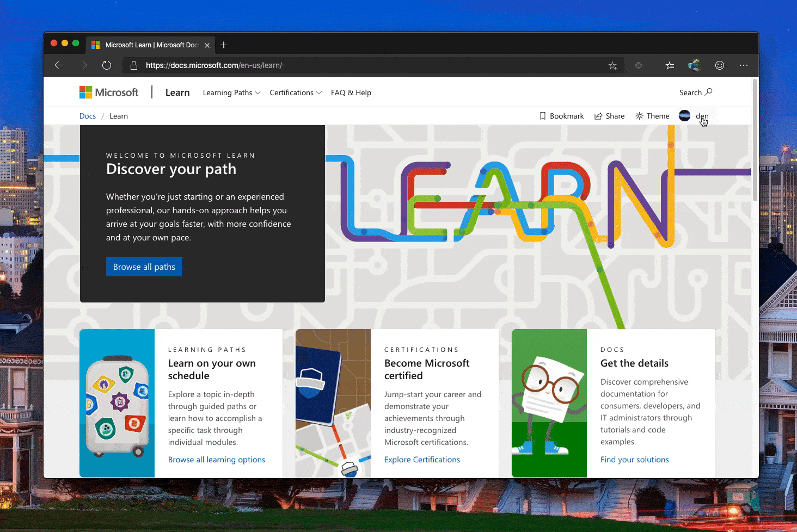Toggle the reading mode icon in address bar
797x532 pixels.
click(639, 65)
